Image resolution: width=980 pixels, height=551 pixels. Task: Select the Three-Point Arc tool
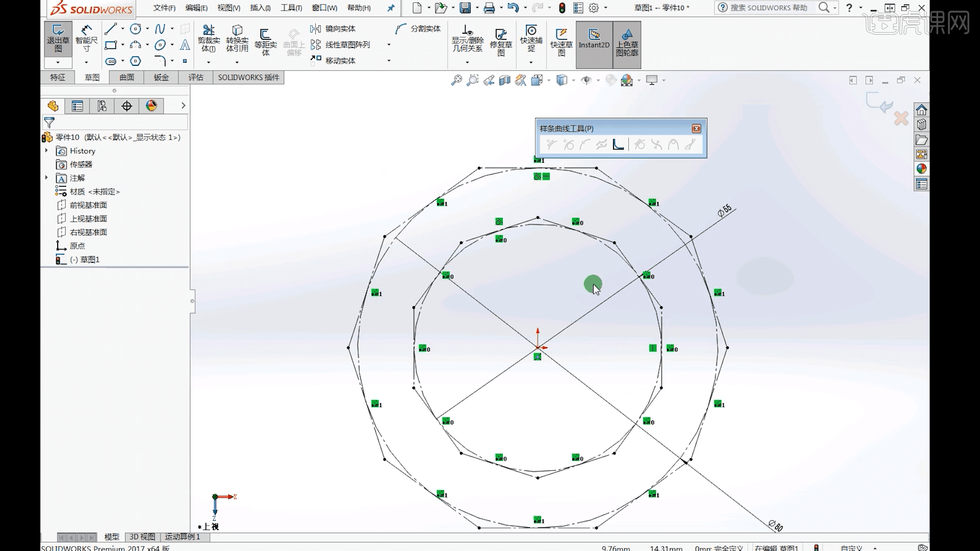pos(135,45)
